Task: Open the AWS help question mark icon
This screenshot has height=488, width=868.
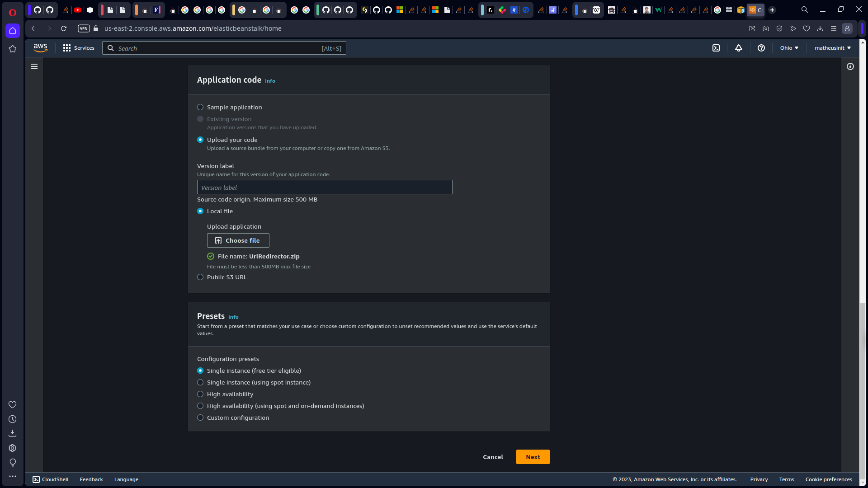Action: [x=761, y=48]
